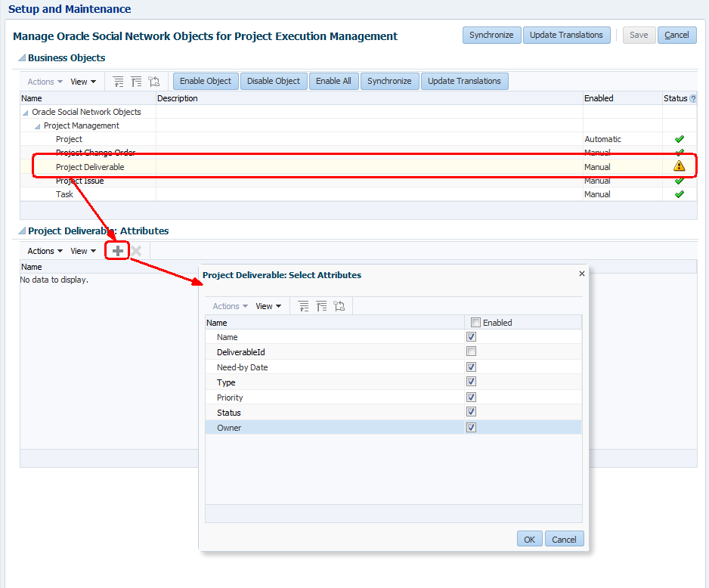Click the top page Synchronize button
The image size is (709, 588).
tap(491, 36)
